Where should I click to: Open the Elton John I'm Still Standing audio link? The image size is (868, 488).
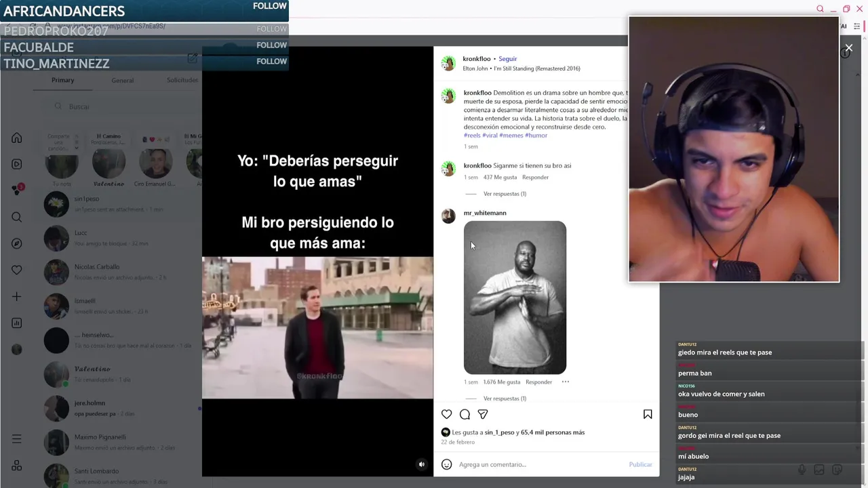pos(521,68)
